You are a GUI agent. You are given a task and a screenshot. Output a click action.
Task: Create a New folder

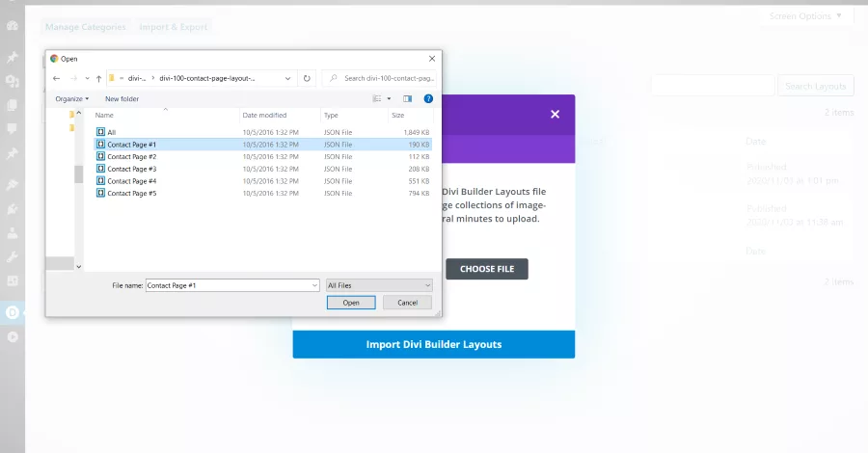point(122,99)
